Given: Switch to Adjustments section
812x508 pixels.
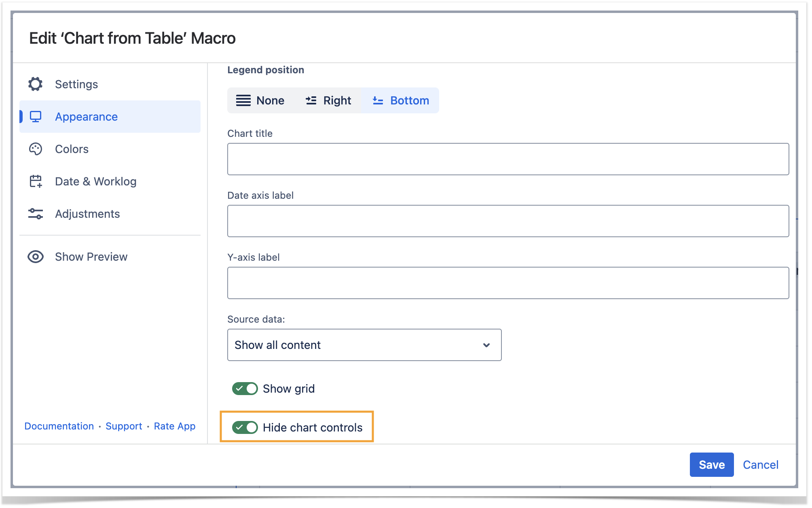Looking at the screenshot, I should [x=87, y=214].
